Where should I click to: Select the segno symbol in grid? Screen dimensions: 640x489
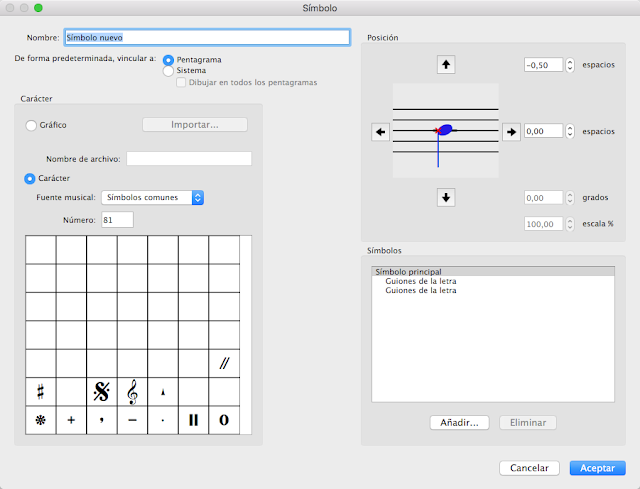[101, 392]
